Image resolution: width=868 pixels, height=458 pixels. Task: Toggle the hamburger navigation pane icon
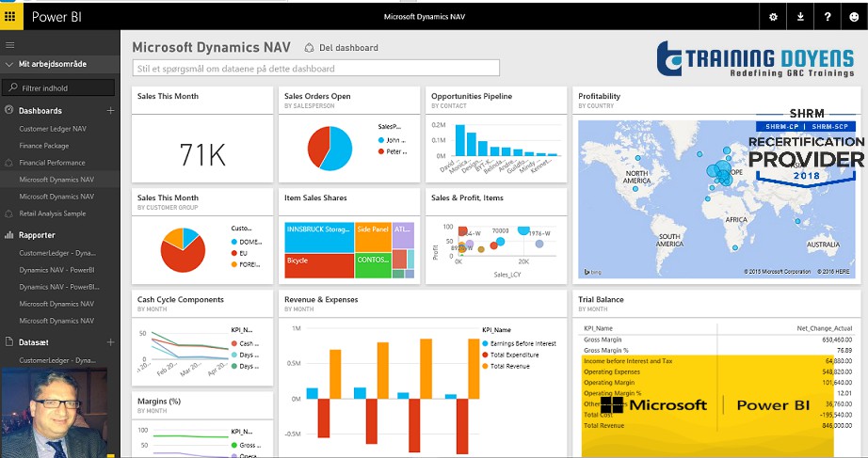point(10,45)
